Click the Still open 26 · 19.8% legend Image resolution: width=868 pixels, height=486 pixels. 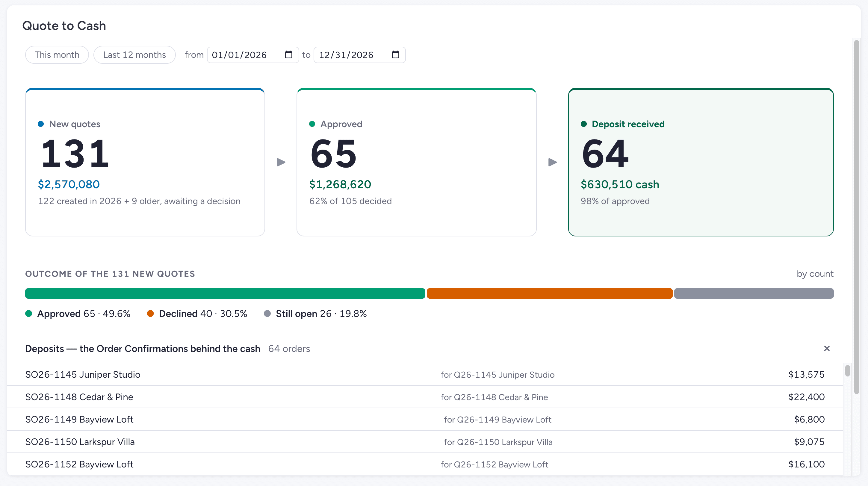(x=315, y=313)
